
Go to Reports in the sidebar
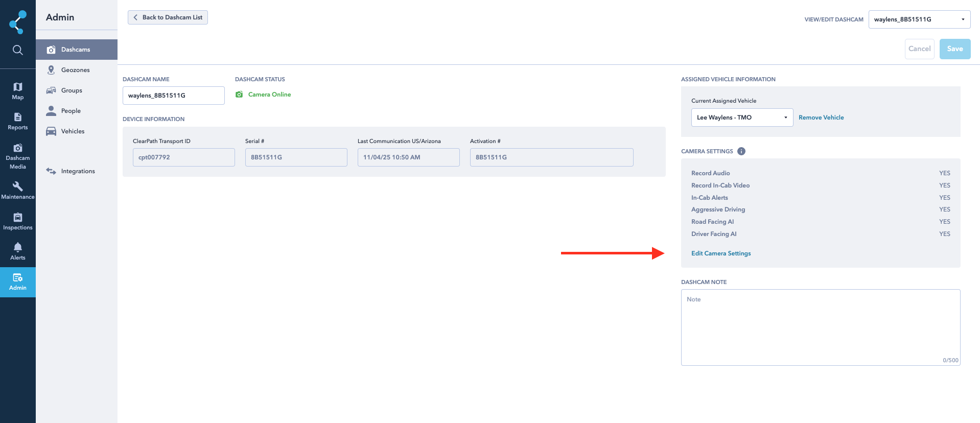coord(18,122)
